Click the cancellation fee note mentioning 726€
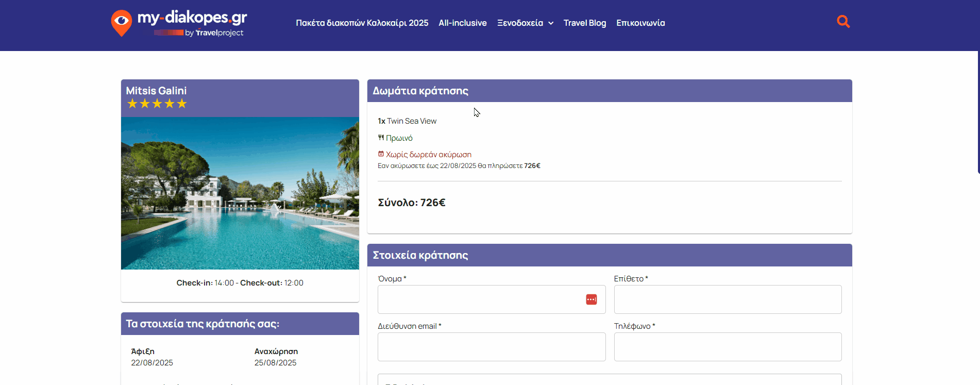 [x=459, y=166]
